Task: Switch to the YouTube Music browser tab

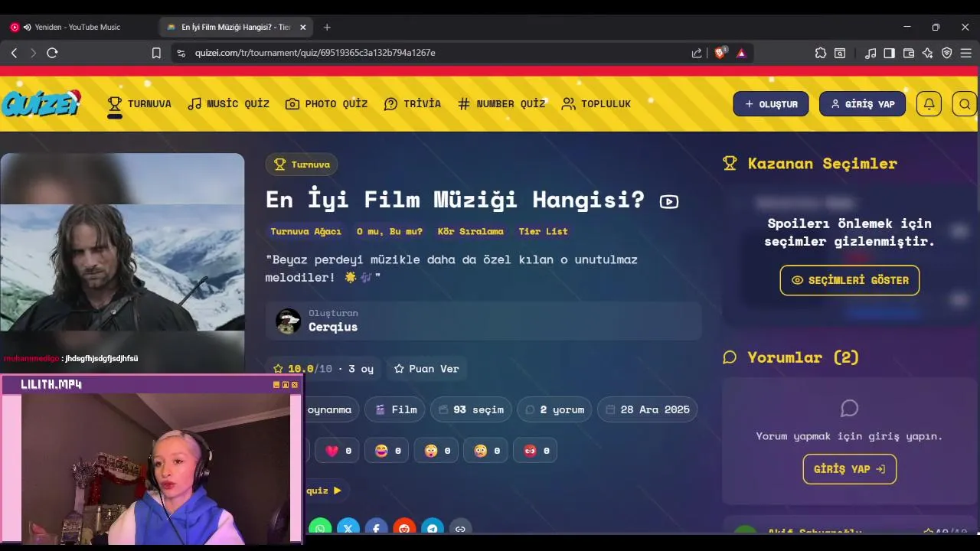Action: [77, 27]
